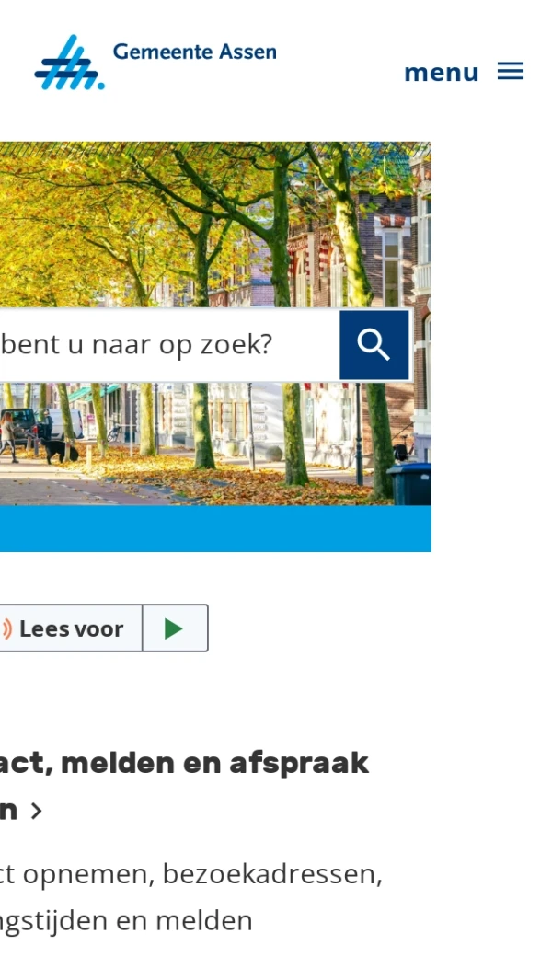Click the person walking a black dog

7,437
